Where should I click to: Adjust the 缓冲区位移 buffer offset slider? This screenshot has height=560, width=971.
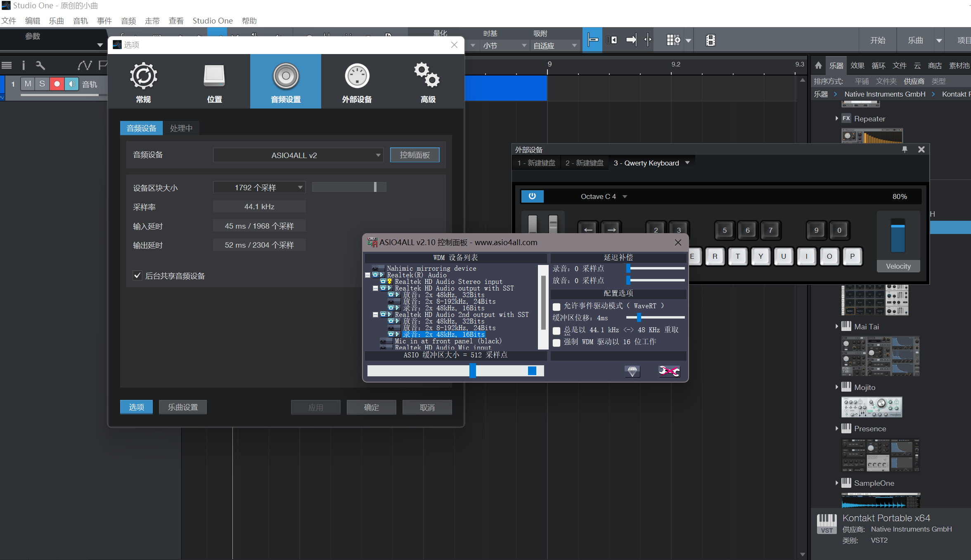tap(656, 317)
